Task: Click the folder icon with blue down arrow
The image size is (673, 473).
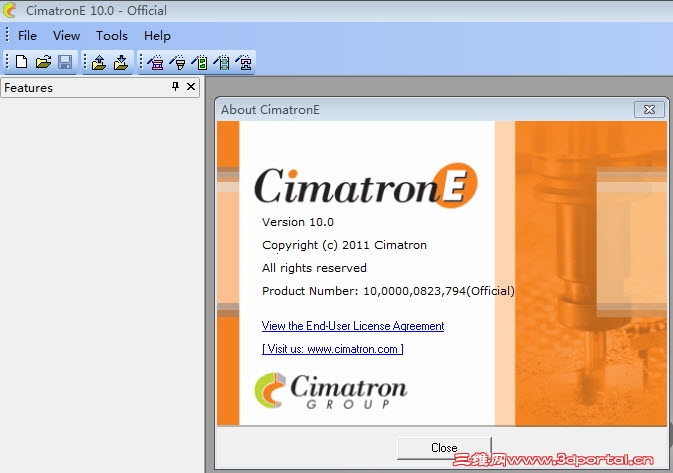Action: point(121,62)
